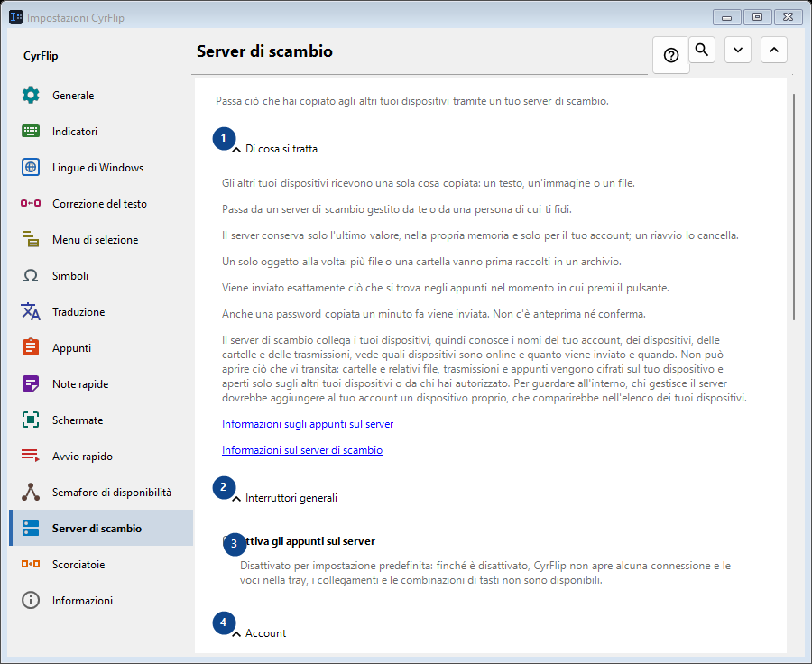Open link "Informazioni sugli appunti sul server"
Screen dimensions: 812x664
(308, 424)
